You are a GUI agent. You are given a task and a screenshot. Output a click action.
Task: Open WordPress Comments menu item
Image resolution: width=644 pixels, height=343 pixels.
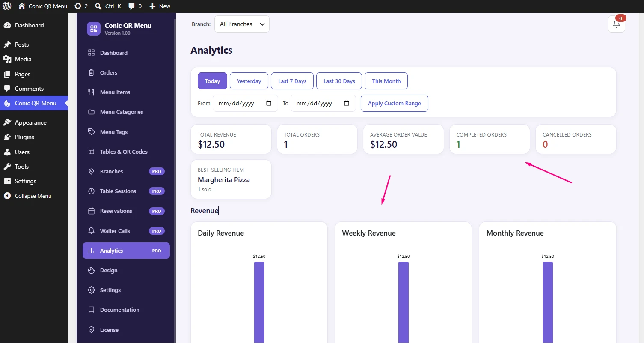pos(34,89)
